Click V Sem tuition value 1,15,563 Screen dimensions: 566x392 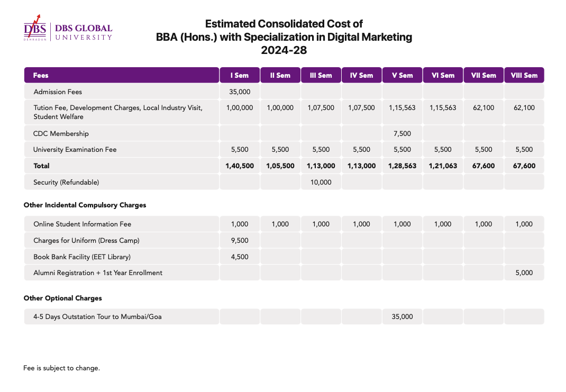pos(402,107)
